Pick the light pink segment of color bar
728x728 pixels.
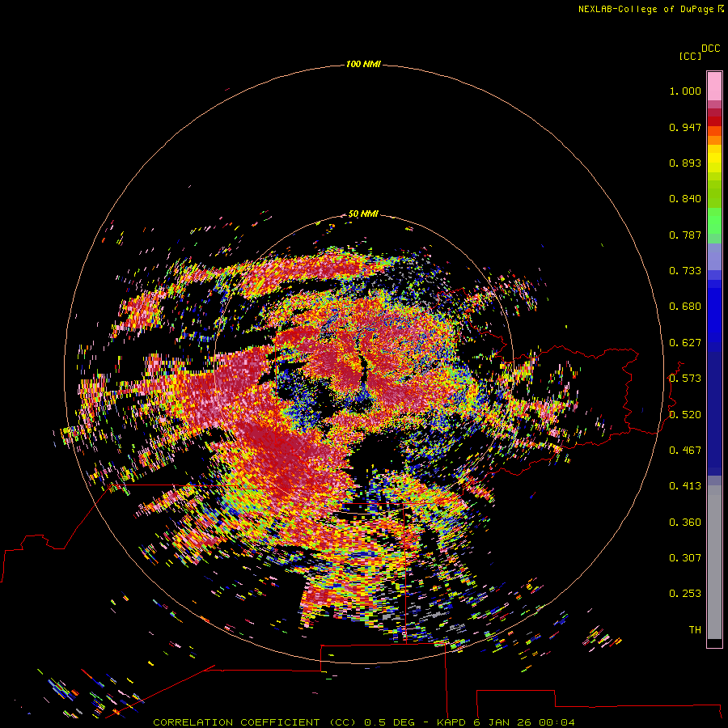pos(714,86)
